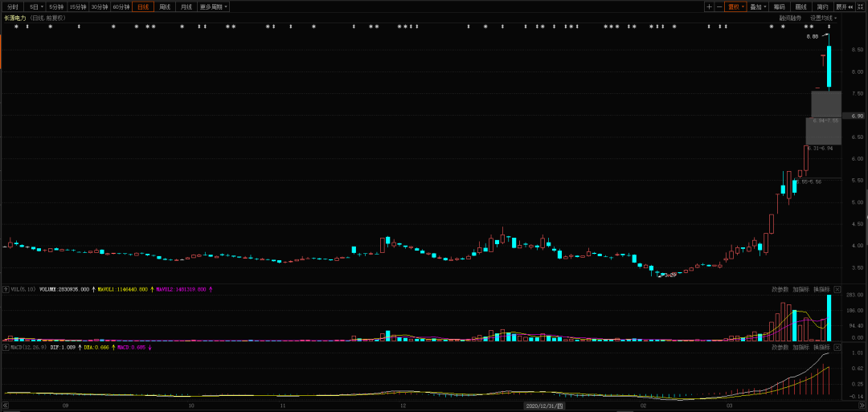Close the MACD indicator panel
Screen dimensions: 868x412
coord(837,347)
